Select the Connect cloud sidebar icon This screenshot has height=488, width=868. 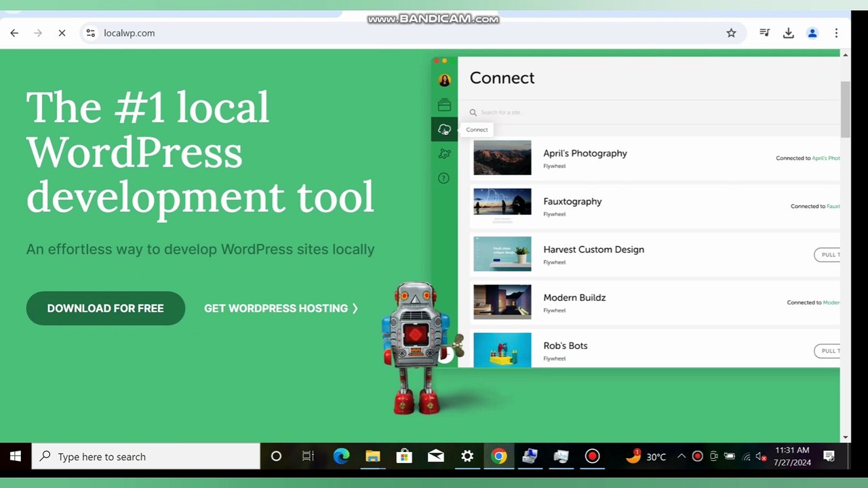coord(444,129)
